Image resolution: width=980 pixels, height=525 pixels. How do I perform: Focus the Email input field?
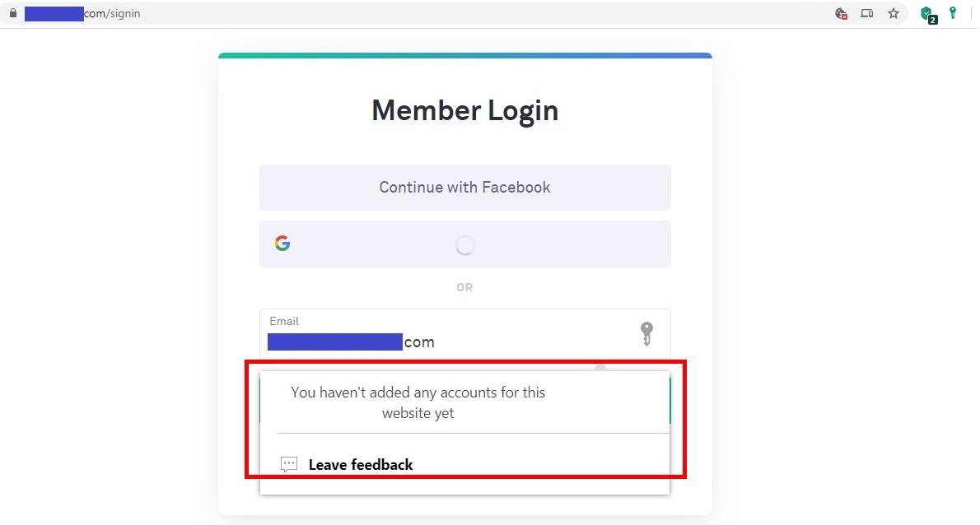(x=465, y=333)
